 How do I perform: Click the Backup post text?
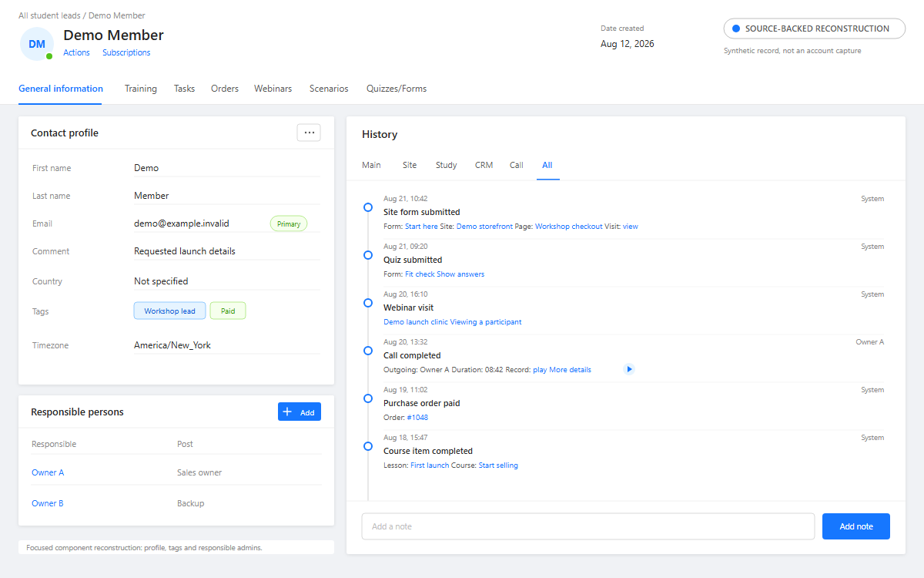coord(191,503)
